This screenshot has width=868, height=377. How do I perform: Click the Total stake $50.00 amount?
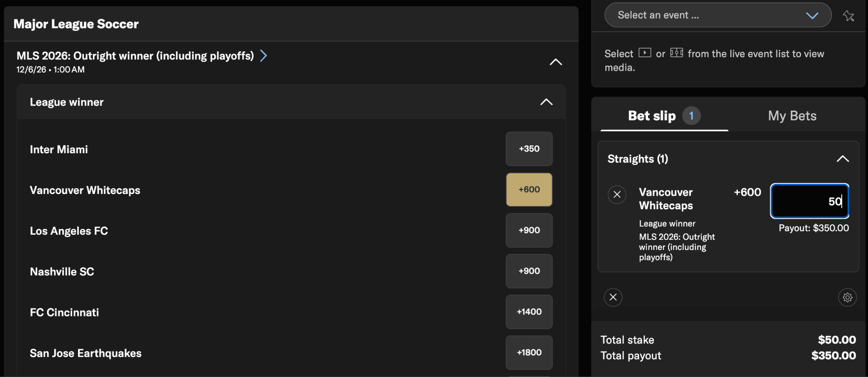coord(837,340)
